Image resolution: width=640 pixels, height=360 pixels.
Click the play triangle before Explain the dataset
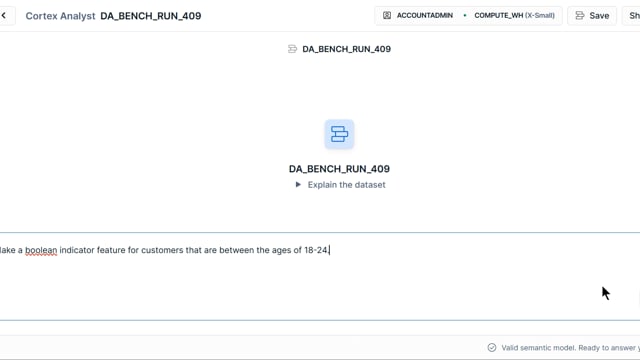[298, 184]
